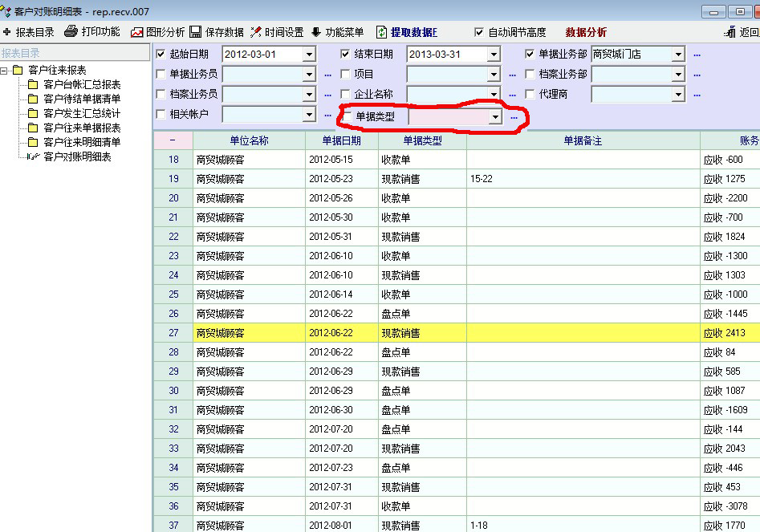Click 提取数据 to fetch data
The height and width of the screenshot is (532, 760).
click(x=382, y=32)
